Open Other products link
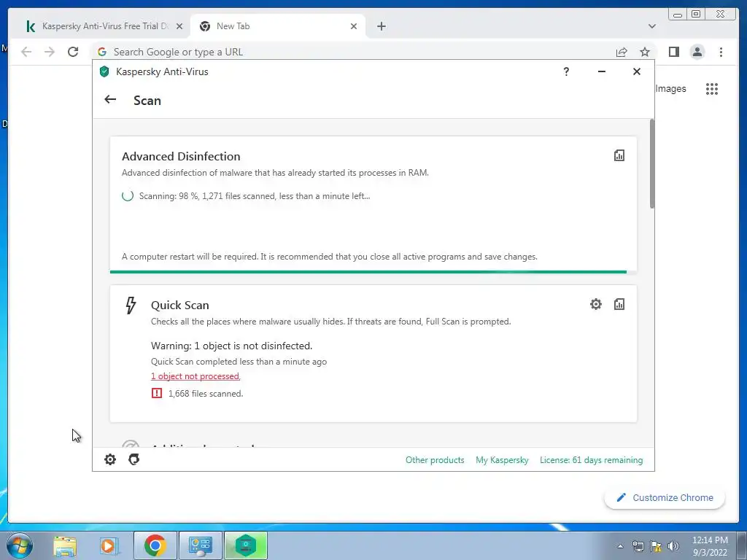Viewport: 747px width, 560px height. click(435, 460)
